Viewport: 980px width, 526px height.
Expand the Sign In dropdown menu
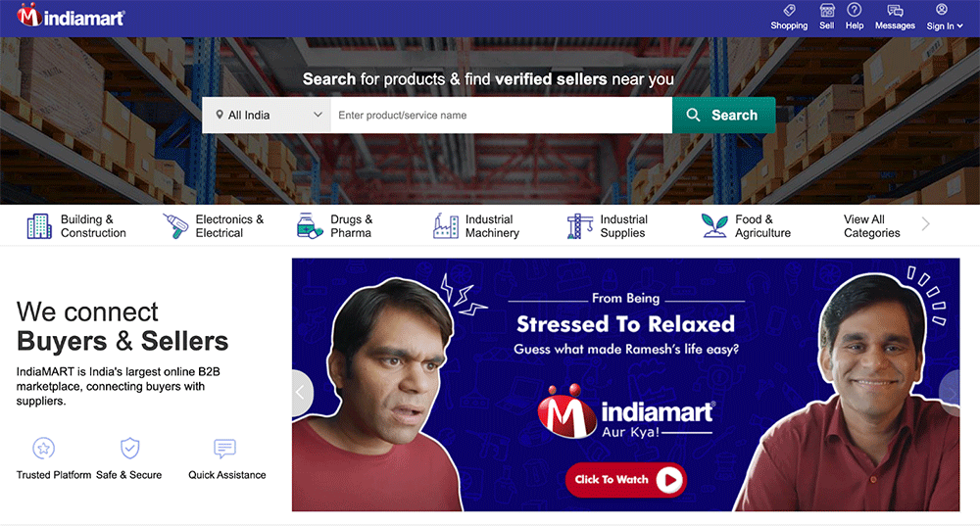pos(945,25)
